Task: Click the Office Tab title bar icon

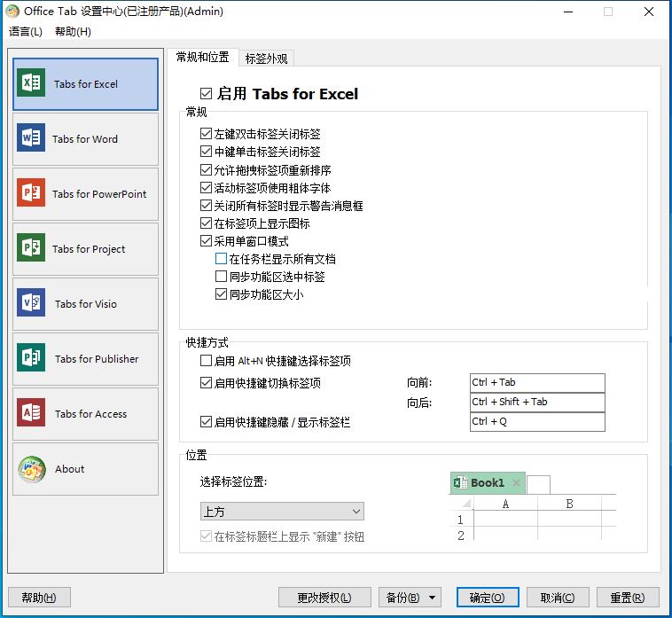Action: (12, 12)
